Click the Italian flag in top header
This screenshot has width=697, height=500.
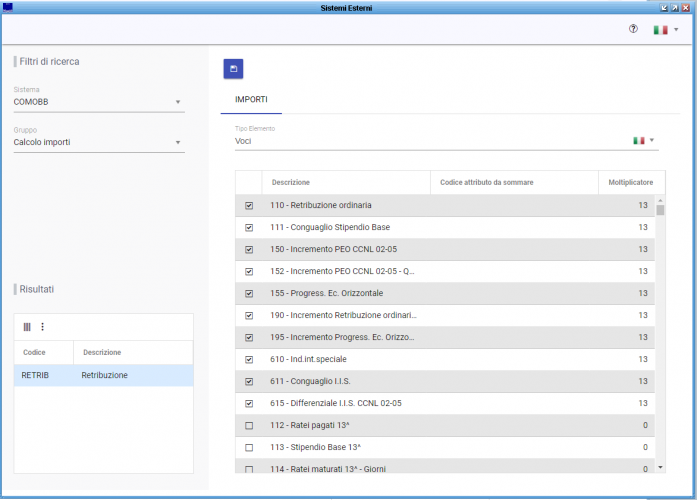660,30
